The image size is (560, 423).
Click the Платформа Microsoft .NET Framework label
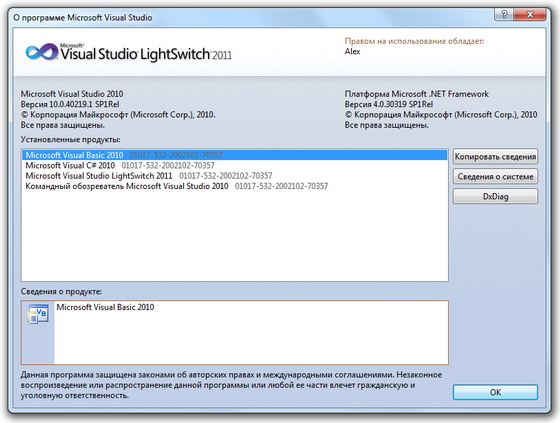click(x=416, y=94)
